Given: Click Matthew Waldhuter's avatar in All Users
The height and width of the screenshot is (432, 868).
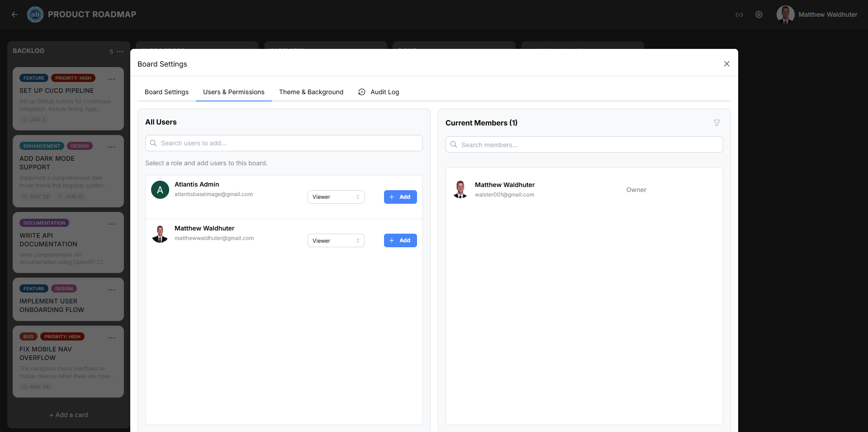Looking at the screenshot, I should point(160,234).
